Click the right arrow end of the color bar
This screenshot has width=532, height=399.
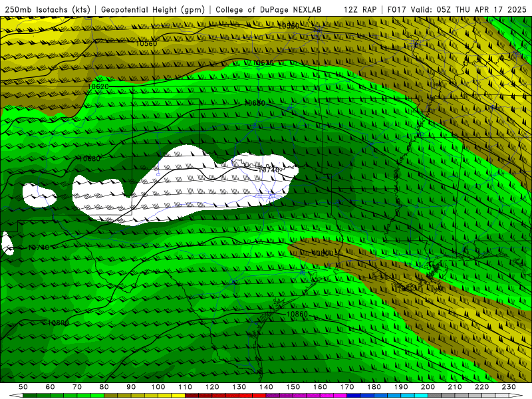pos(516,396)
